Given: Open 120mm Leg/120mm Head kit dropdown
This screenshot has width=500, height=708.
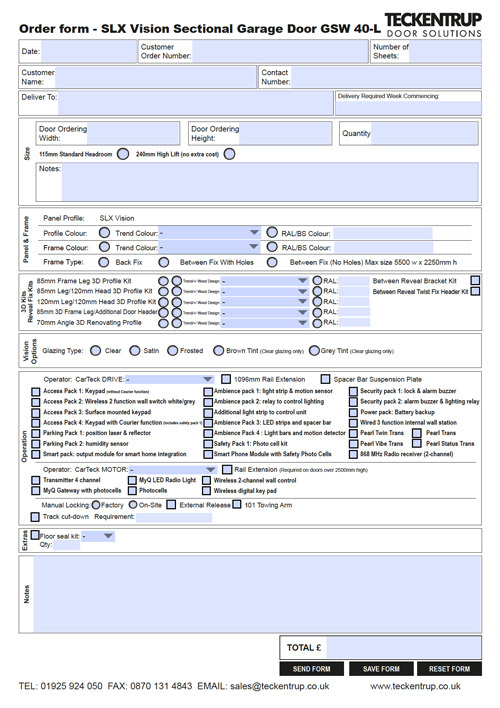Looking at the screenshot, I should point(265,302).
